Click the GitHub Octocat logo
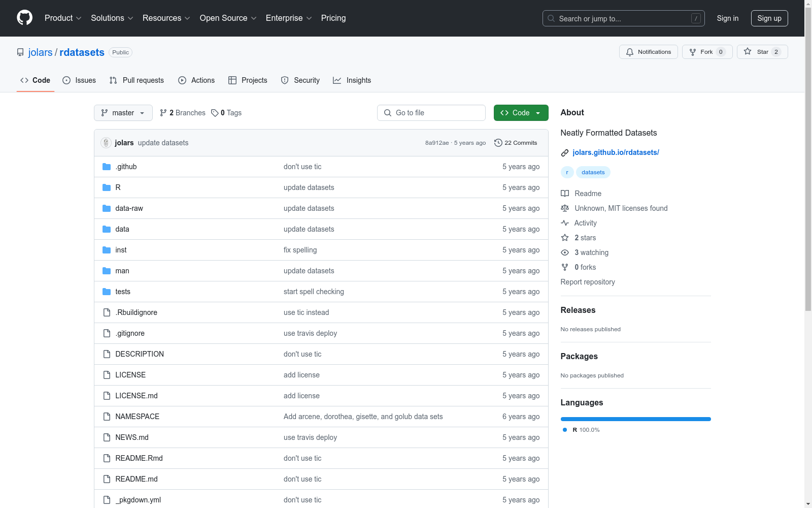Image resolution: width=812 pixels, height=508 pixels. 24,18
